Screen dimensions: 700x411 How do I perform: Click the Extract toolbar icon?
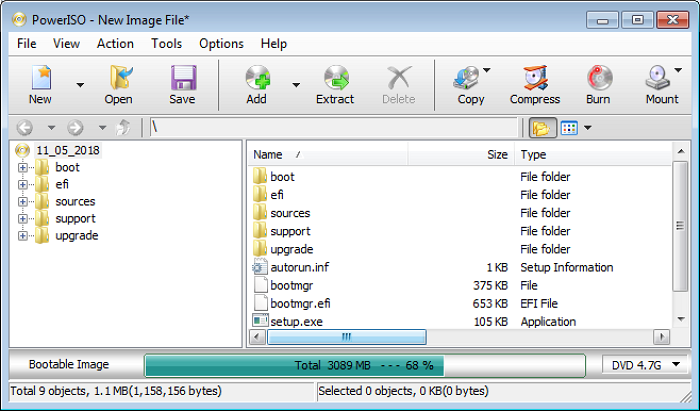[x=336, y=78]
